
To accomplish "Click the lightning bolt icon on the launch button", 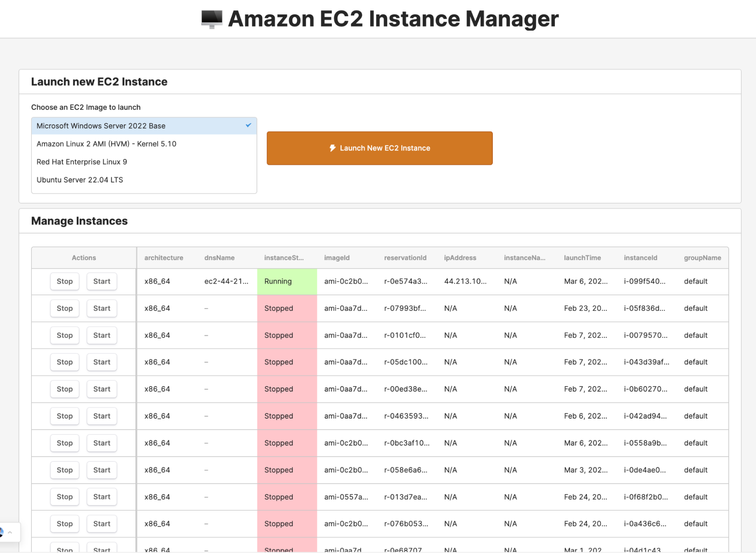I will coord(332,148).
